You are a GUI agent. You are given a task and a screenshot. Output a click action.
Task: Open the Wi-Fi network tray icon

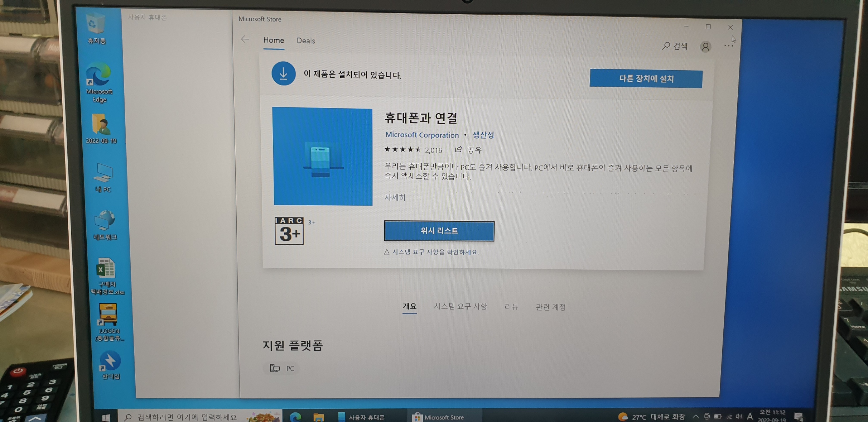(729, 417)
